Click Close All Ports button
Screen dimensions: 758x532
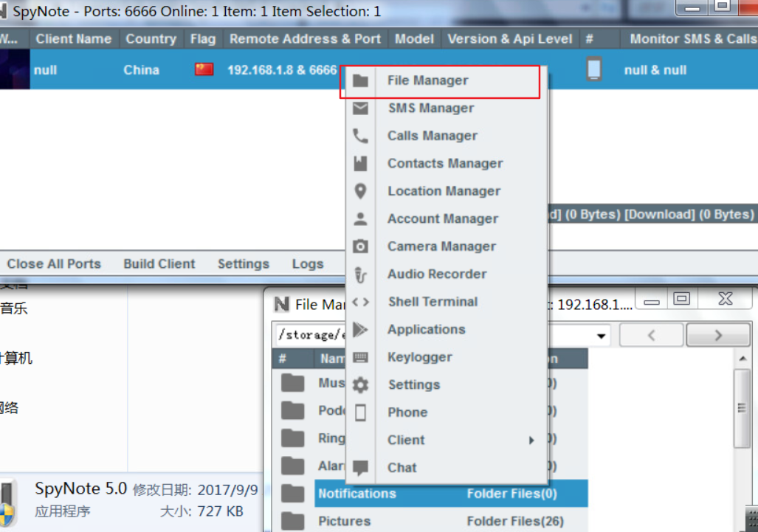tap(54, 264)
